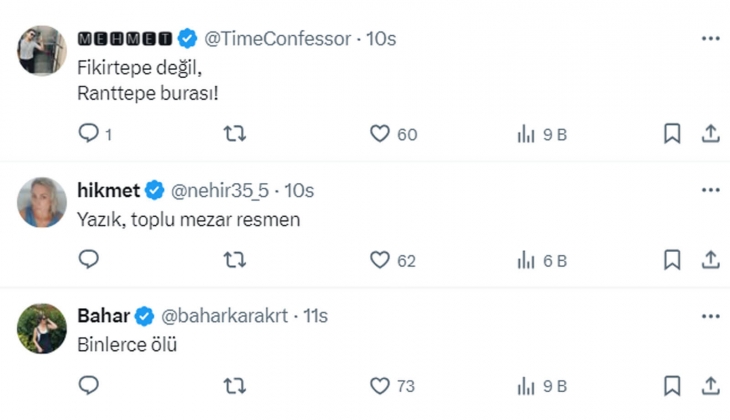The height and width of the screenshot is (420, 730).
Task: Bookmark Bahar's tweet
Action: click(x=672, y=385)
